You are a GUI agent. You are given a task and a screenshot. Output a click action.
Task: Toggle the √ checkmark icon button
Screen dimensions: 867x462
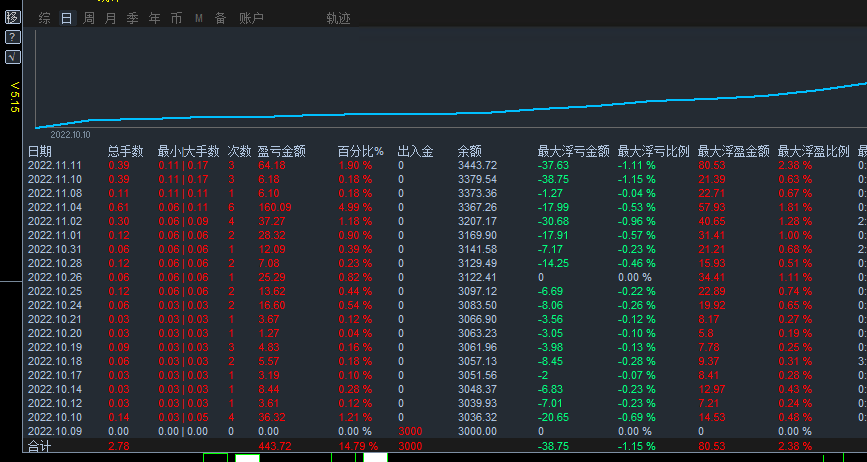tap(13, 57)
